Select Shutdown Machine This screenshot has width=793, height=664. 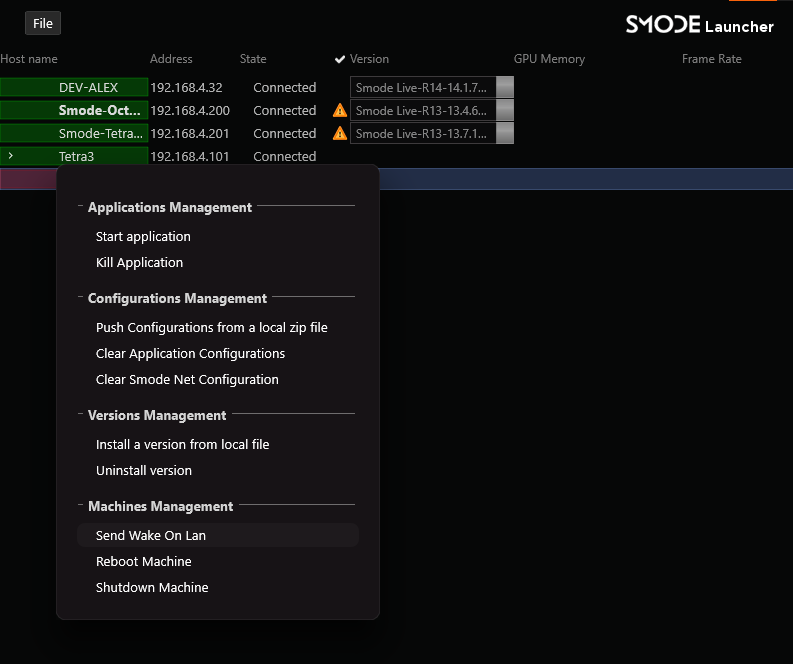(x=152, y=588)
